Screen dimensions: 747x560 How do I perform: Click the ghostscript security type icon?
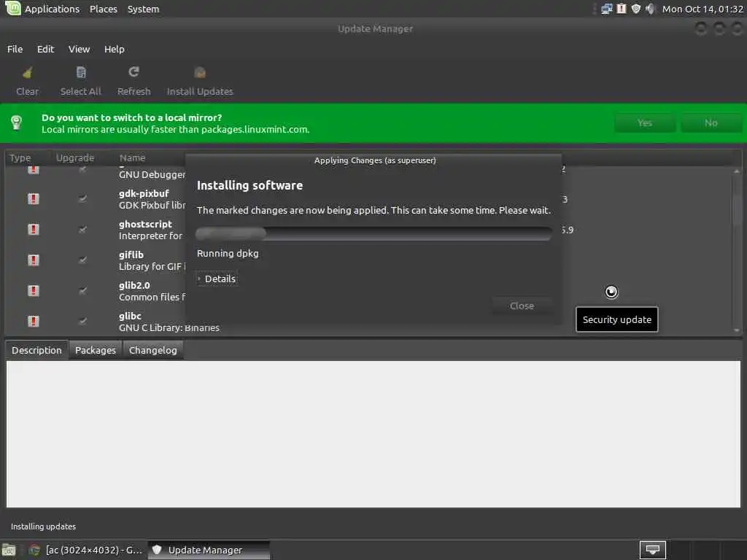point(34,230)
